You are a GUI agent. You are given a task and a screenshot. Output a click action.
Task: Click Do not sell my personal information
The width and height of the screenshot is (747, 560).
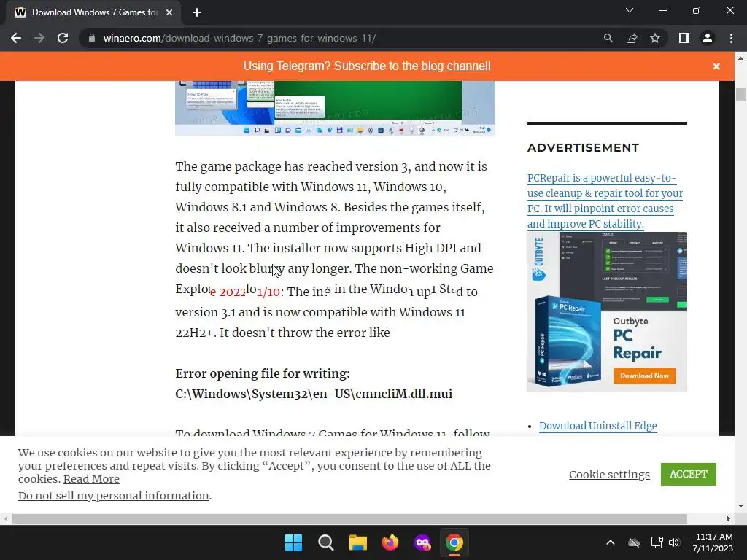click(113, 496)
